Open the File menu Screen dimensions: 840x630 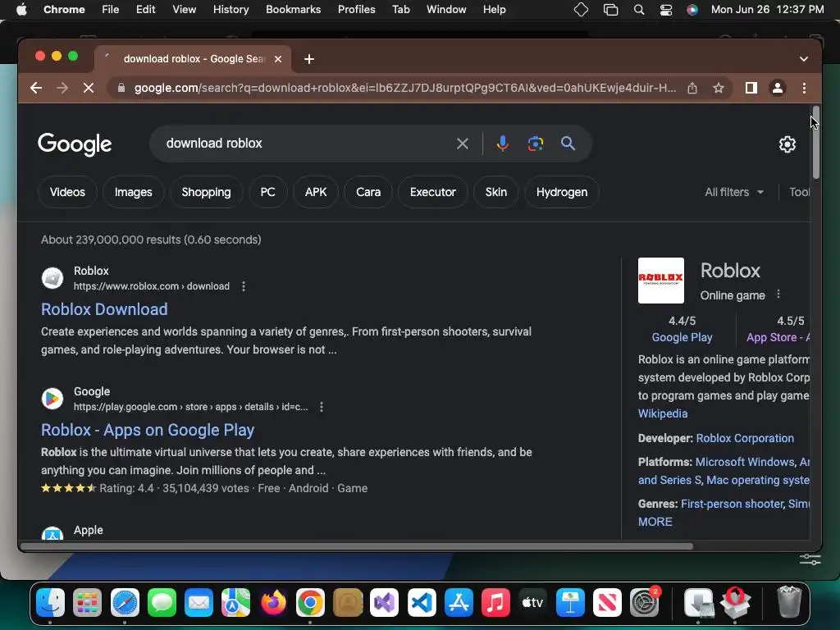coord(111,10)
